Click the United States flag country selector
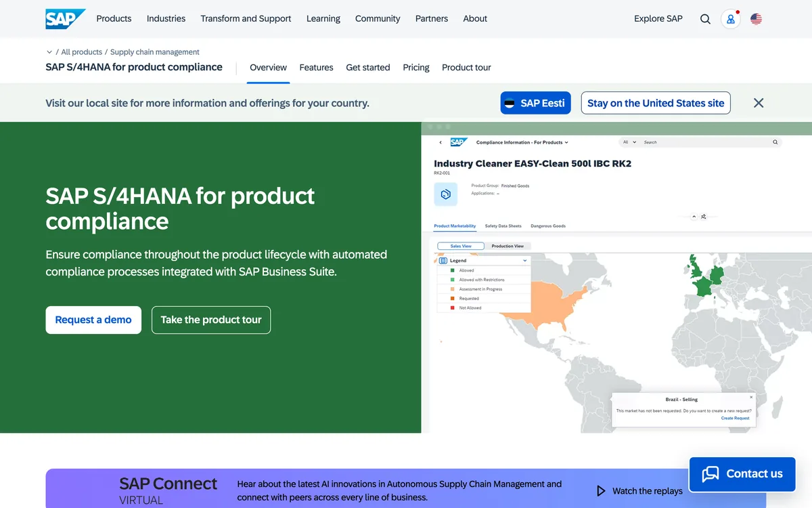The width and height of the screenshot is (812, 508). [757, 19]
